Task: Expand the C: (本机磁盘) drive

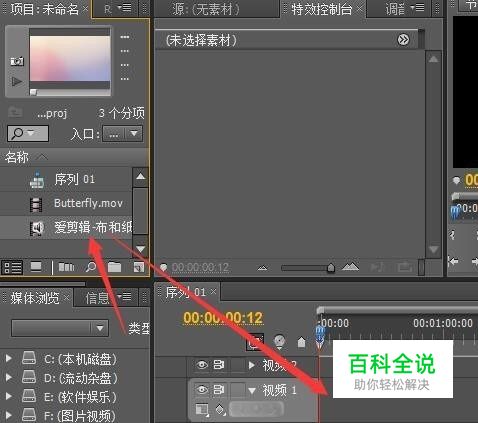Action: [9, 358]
